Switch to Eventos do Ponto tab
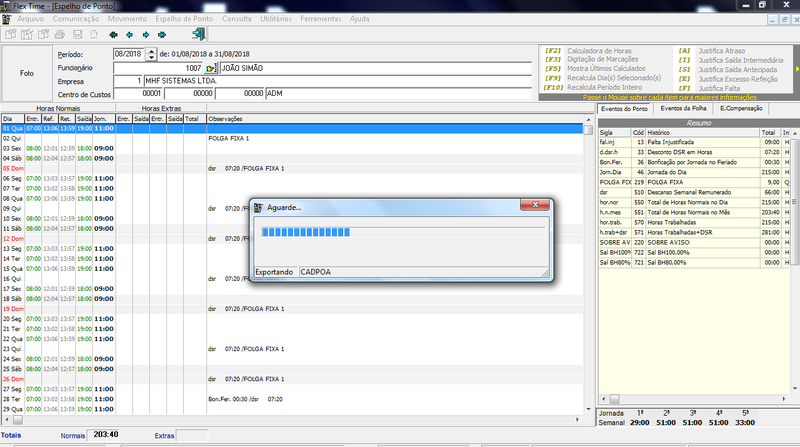The height and width of the screenshot is (447, 800). (x=624, y=109)
